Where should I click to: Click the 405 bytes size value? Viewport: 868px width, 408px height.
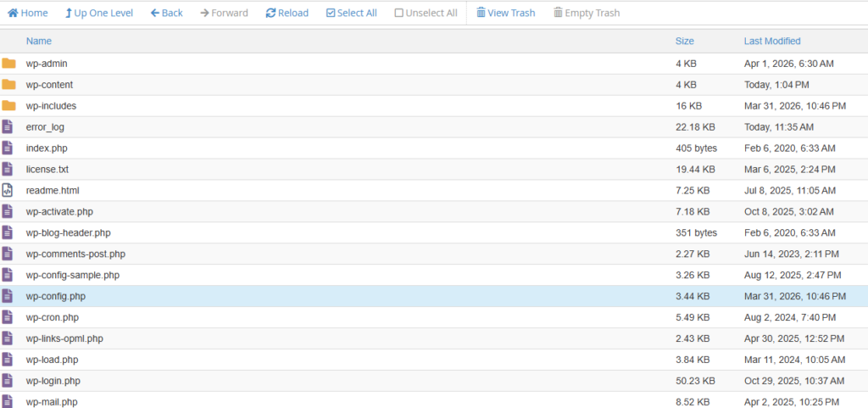[x=697, y=148]
